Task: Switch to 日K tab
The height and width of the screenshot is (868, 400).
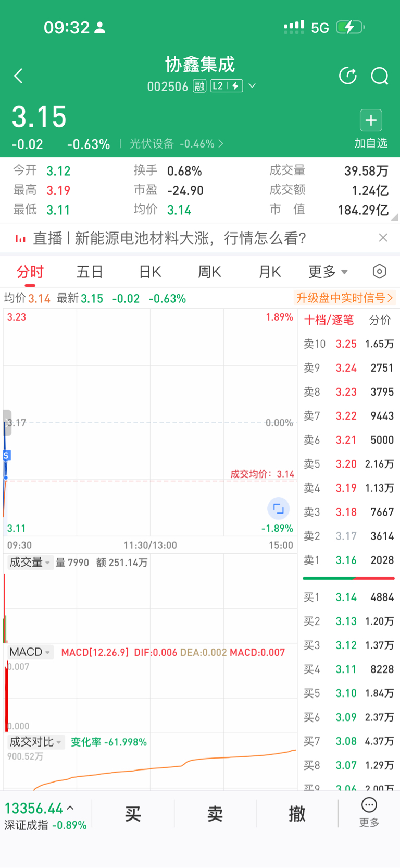Action: coord(150,272)
